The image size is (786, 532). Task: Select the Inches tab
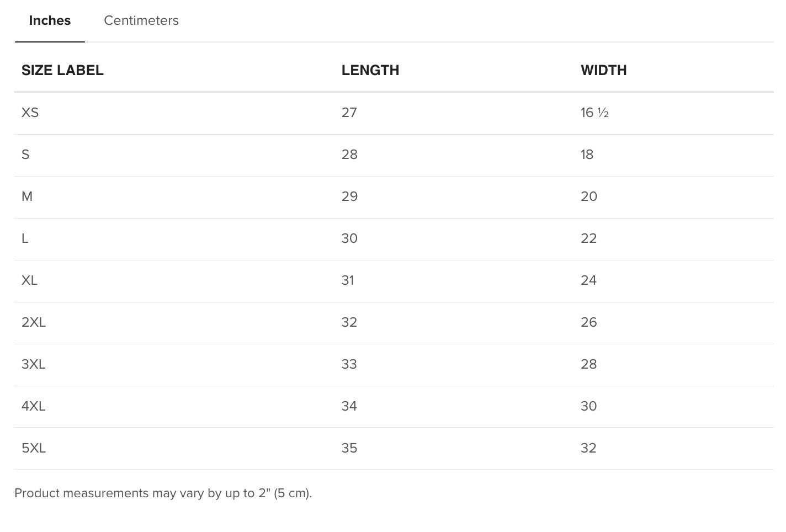coord(50,21)
